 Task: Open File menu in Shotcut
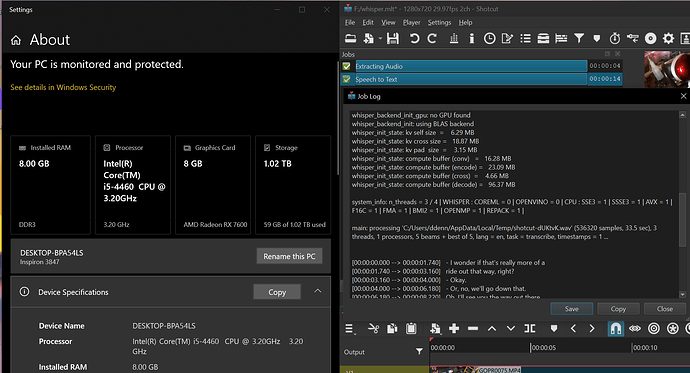click(350, 22)
